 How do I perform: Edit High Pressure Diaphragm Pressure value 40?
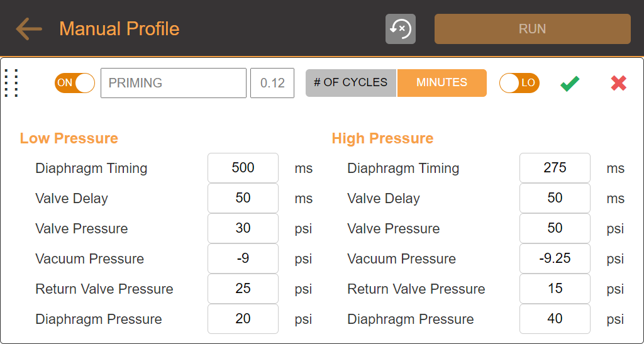(x=555, y=319)
